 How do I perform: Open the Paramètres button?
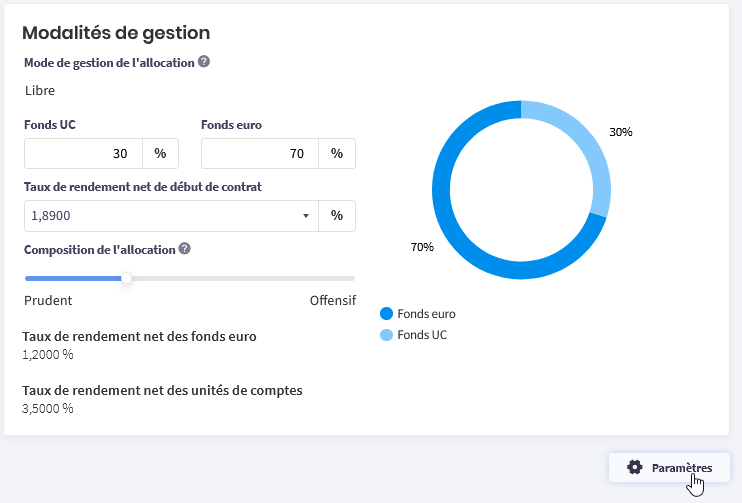pos(669,468)
